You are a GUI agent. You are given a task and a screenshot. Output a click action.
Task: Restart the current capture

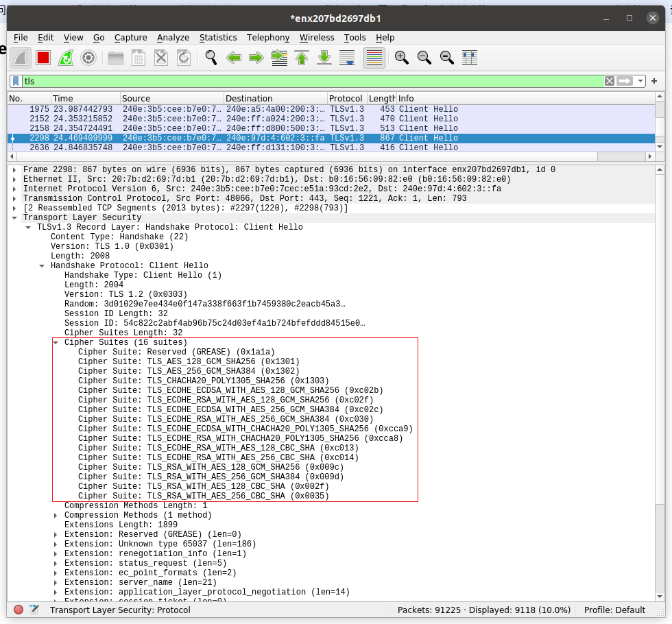click(65, 58)
